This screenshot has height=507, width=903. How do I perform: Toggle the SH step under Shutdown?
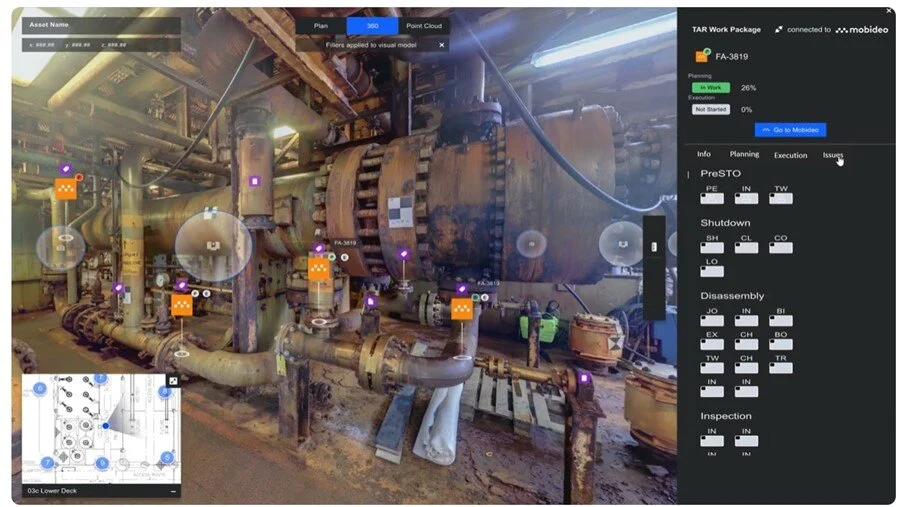(712, 249)
